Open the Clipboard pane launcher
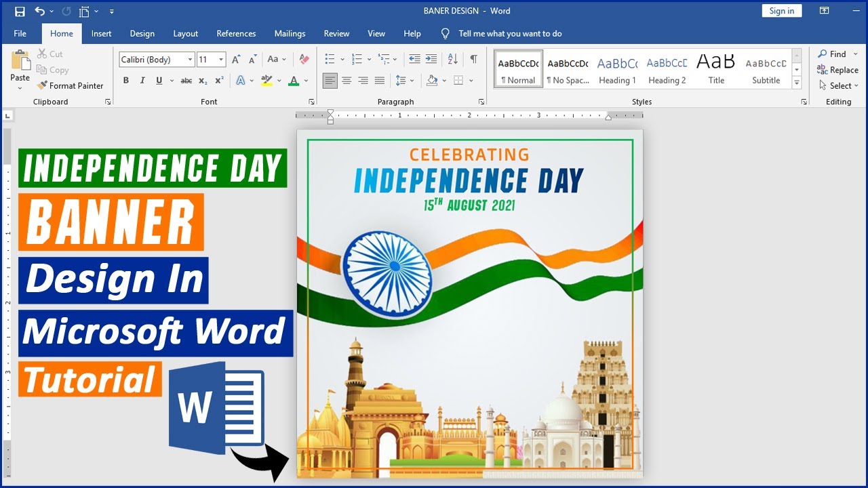 point(108,102)
